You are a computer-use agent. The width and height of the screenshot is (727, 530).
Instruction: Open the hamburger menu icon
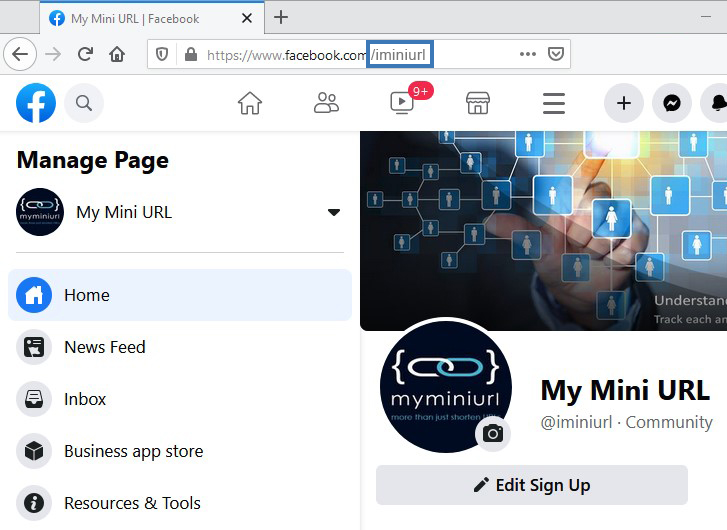pyautogui.click(x=554, y=103)
